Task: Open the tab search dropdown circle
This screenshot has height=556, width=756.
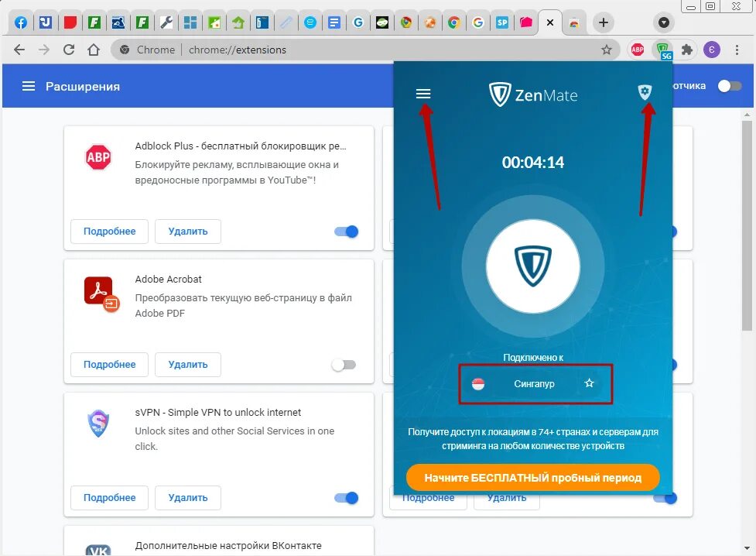Action: pyautogui.click(x=664, y=22)
